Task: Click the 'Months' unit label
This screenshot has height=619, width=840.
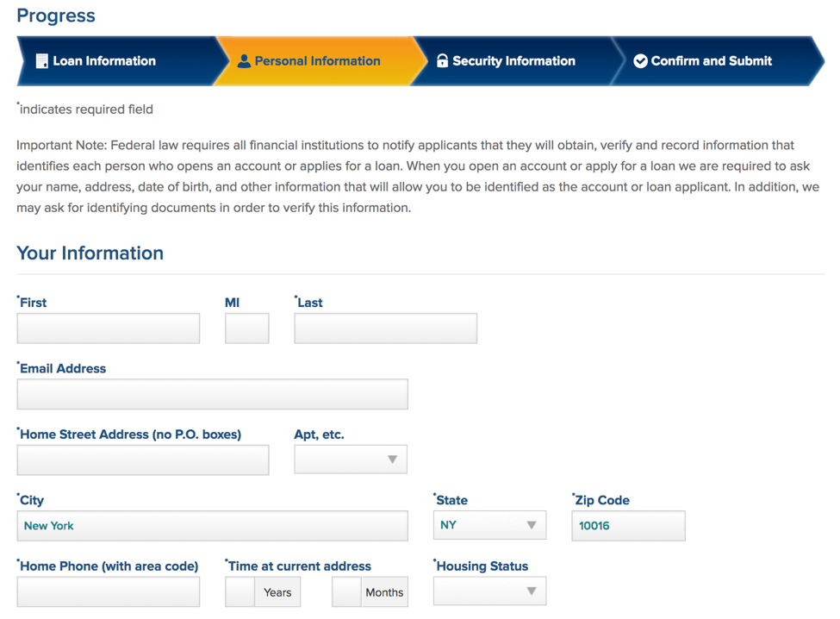Action: (x=384, y=592)
